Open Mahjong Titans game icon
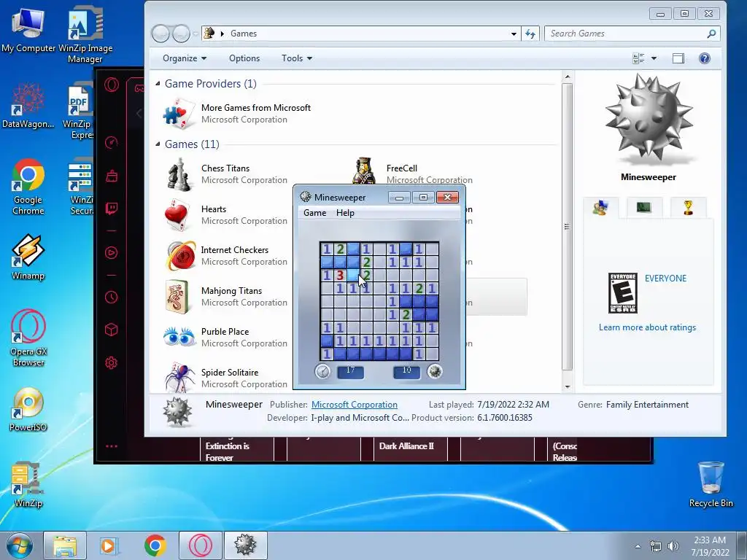The width and height of the screenshot is (747, 560). [178, 296]
